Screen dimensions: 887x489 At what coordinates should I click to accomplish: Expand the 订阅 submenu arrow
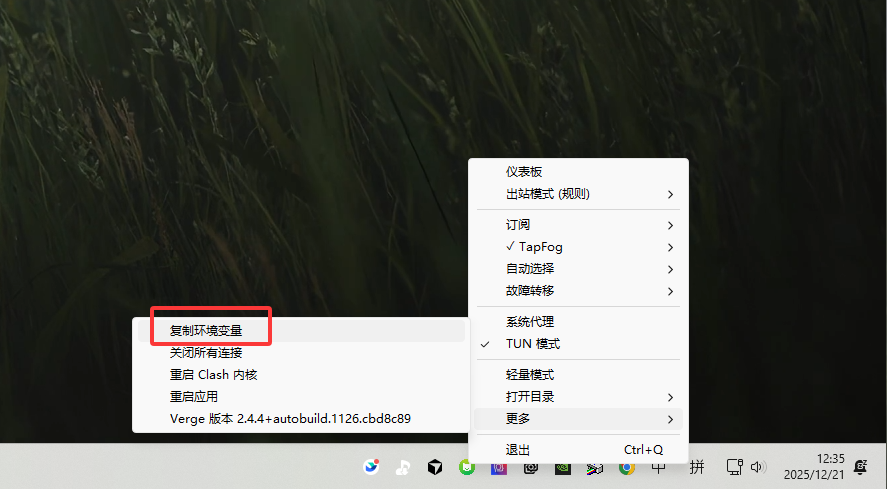[670, 225]
